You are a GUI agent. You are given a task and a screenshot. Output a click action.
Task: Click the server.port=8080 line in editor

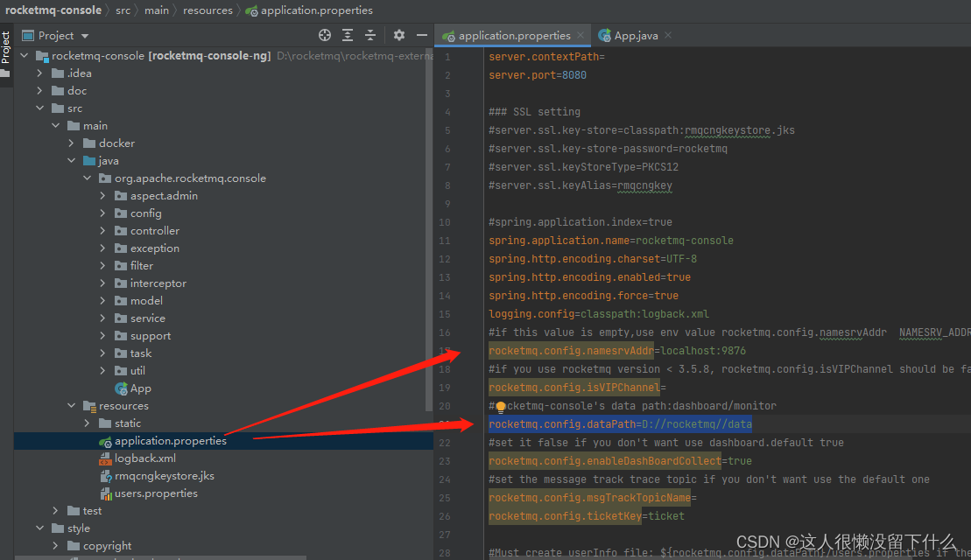pos(538,75)
